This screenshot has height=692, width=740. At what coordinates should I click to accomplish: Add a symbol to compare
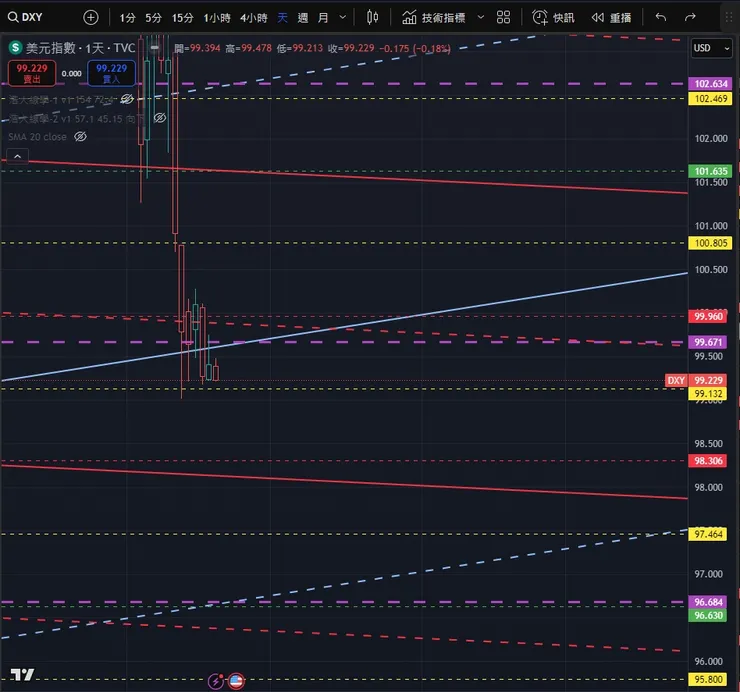point(91,17)
